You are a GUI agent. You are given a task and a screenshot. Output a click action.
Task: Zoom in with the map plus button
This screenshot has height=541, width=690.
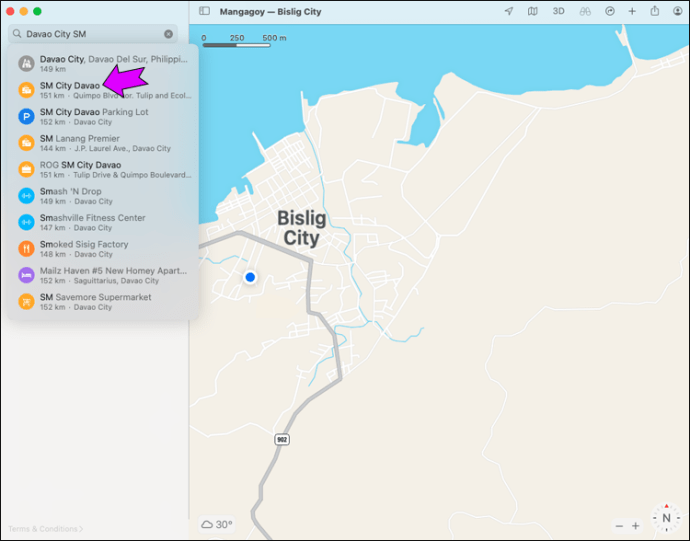tap(635, 526)
